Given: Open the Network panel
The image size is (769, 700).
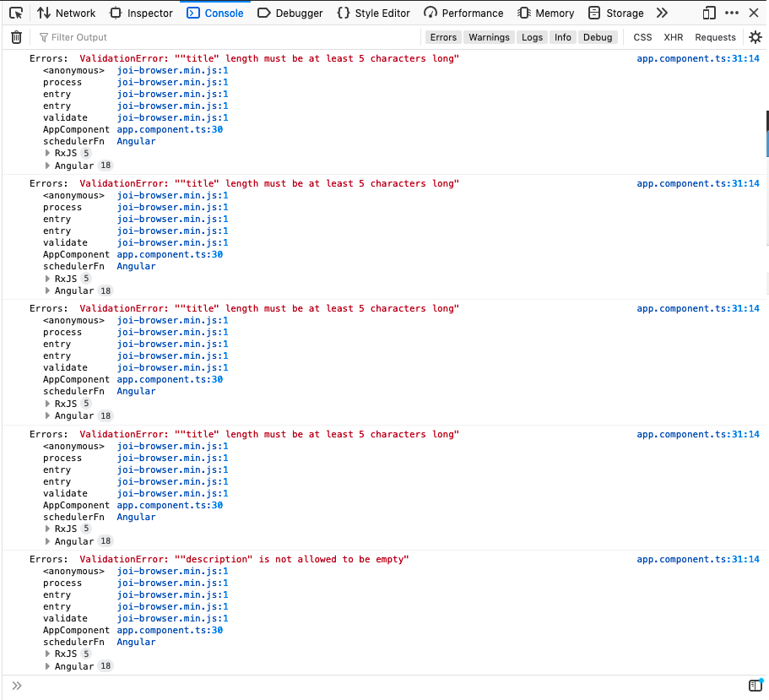Looking at the screenshot, I should [x=66, y=13].
